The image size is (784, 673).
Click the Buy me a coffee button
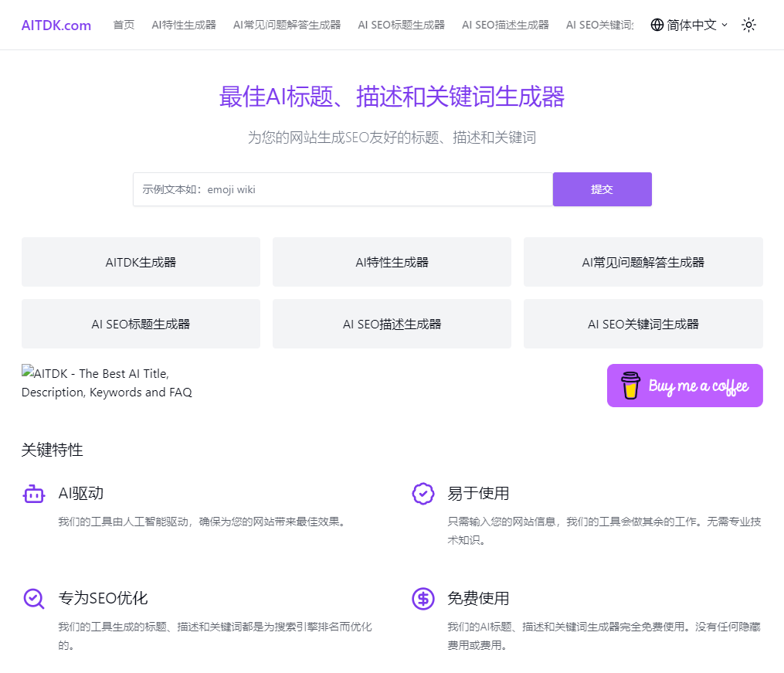coord(684,386)
